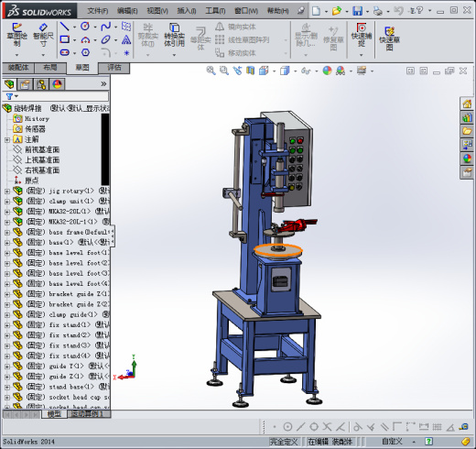This screenshot has width=476, height=449.
Task: Select the Corner Rectangle tool
Action: click(x=64, y=39)
